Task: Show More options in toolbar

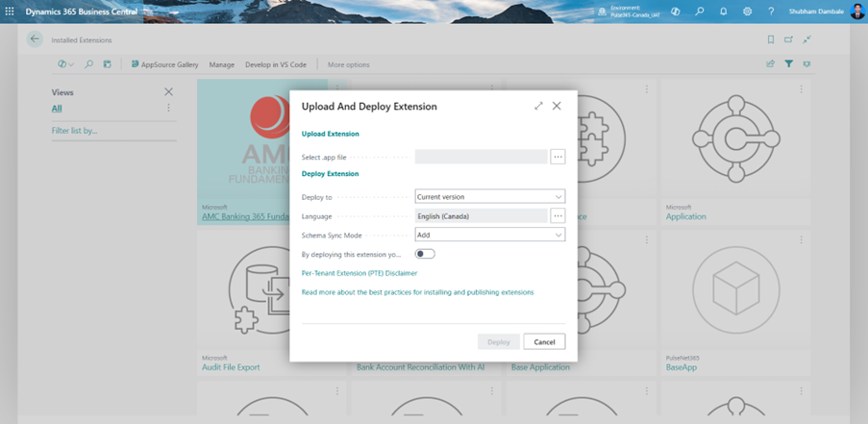Action: pyautogui.click(x=349, y=64)
